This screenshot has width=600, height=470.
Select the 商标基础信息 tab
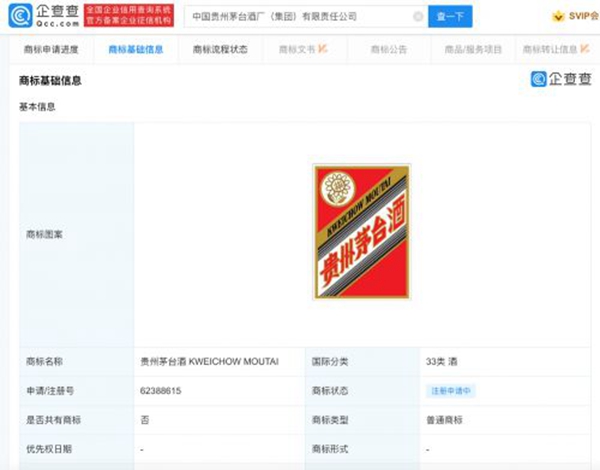136,49
